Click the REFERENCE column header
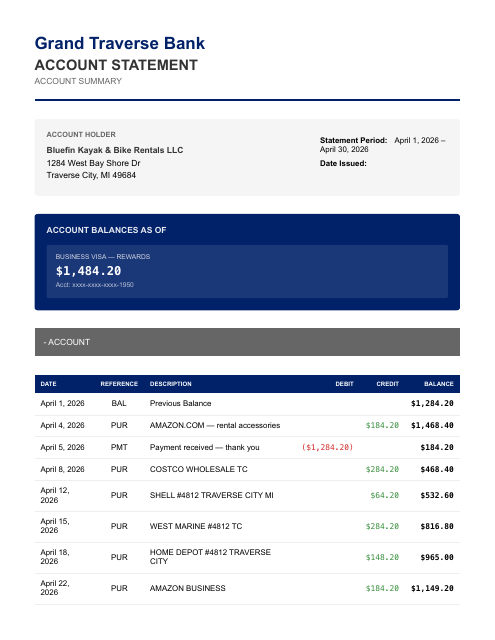 [x=119, y=384]
